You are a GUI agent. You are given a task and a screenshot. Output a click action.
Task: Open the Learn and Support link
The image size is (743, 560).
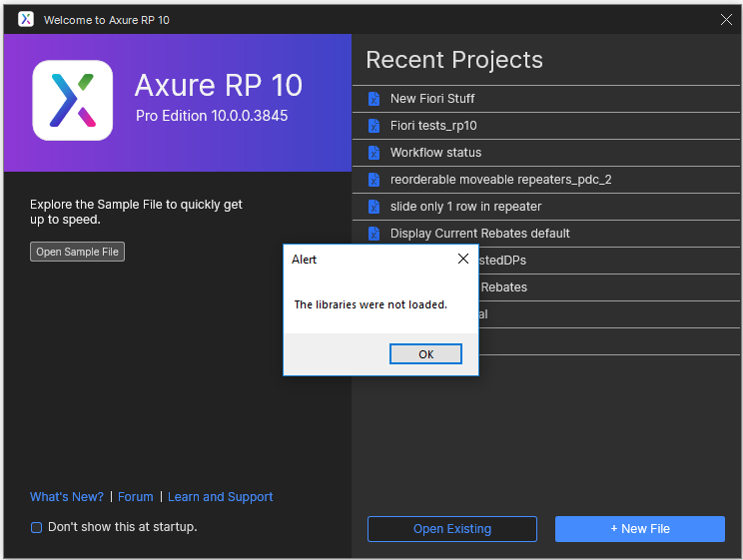(x=220, y=497)
